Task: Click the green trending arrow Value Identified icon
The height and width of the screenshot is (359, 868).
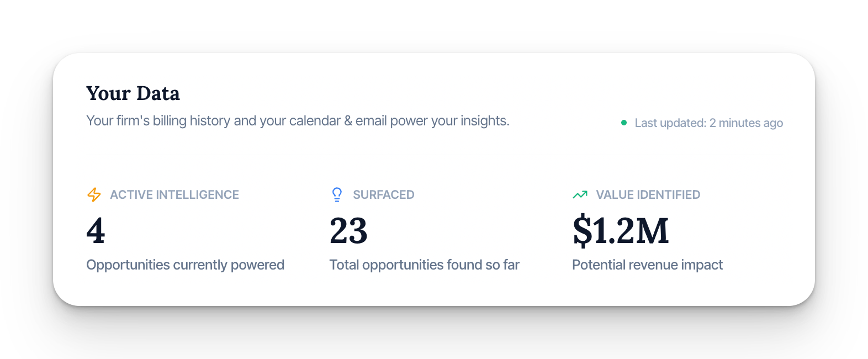Action: pyautogui.click(x=580, y=194)
